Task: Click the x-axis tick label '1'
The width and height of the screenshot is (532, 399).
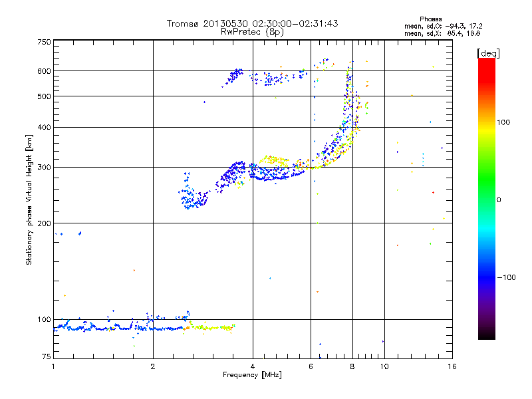Action: (53, 366)
